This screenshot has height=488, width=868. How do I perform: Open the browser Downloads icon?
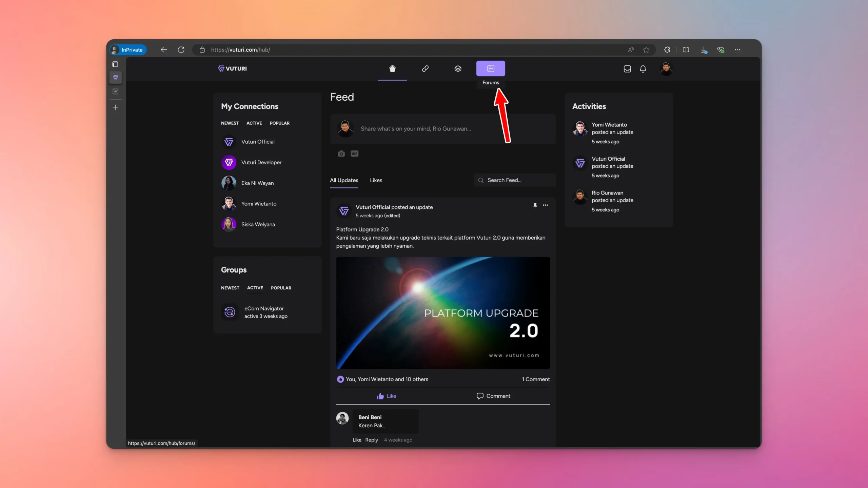(704, 50)
